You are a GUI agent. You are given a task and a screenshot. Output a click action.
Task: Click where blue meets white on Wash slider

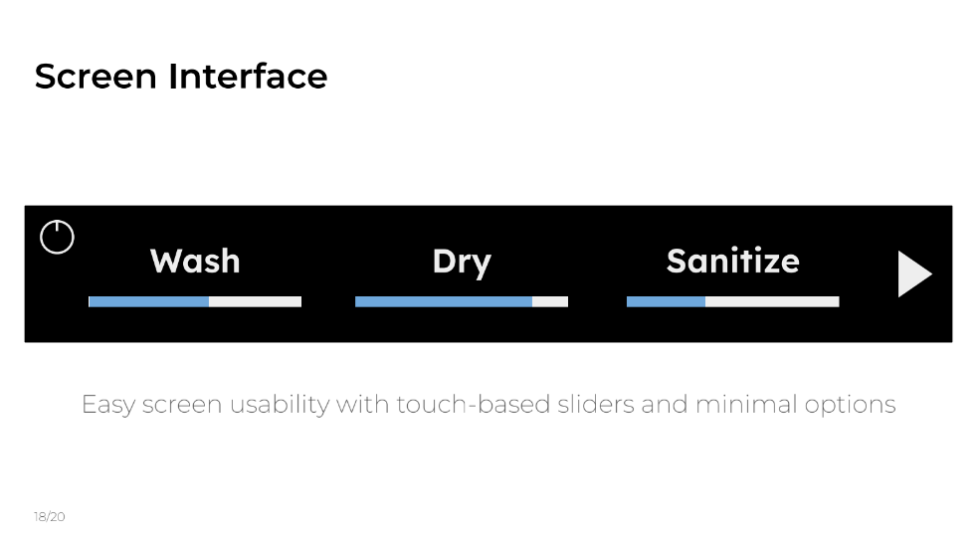(x=209, y=301)
